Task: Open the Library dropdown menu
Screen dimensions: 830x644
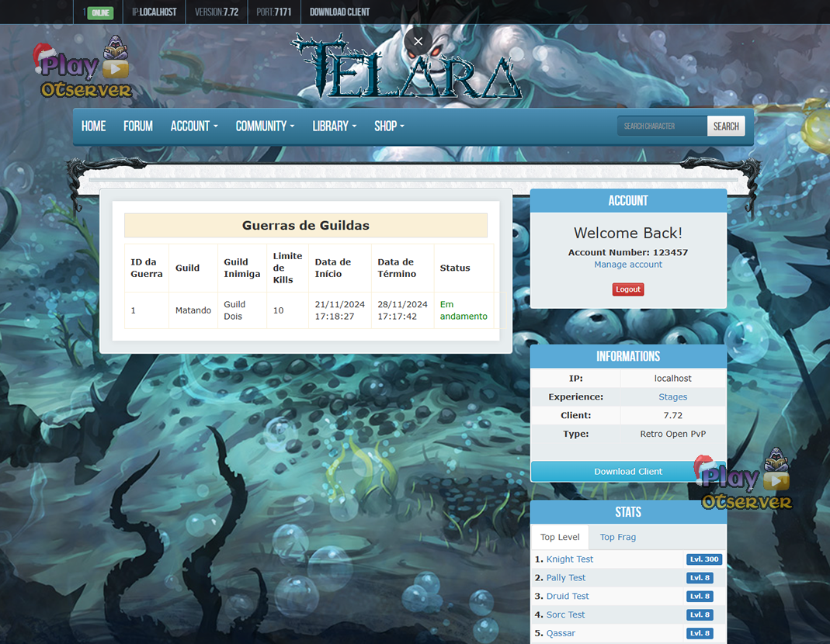Action: click(335, 126)
